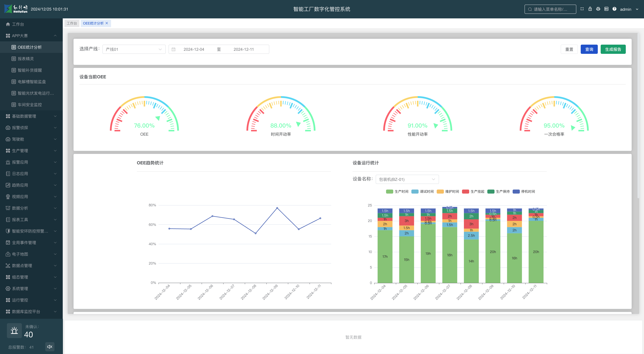644x354 pixels.
Task: Mute alarm sound speaker icon
Action: tap(50, 347)
